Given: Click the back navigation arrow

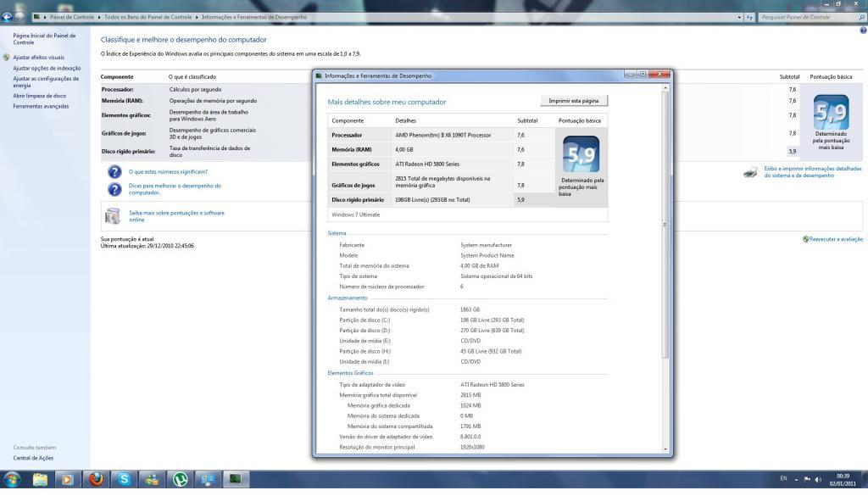Looking at the screenshot, I should [x=7, y=17].
